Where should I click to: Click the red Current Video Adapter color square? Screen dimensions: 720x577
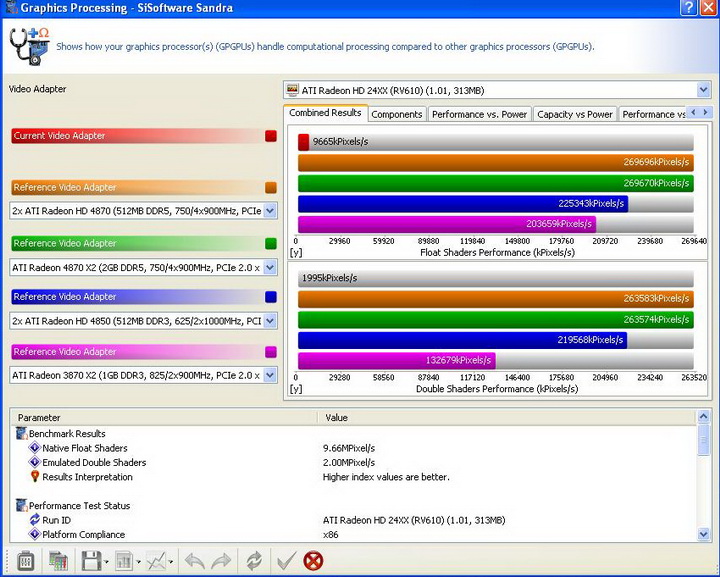(x=271, y=136)
